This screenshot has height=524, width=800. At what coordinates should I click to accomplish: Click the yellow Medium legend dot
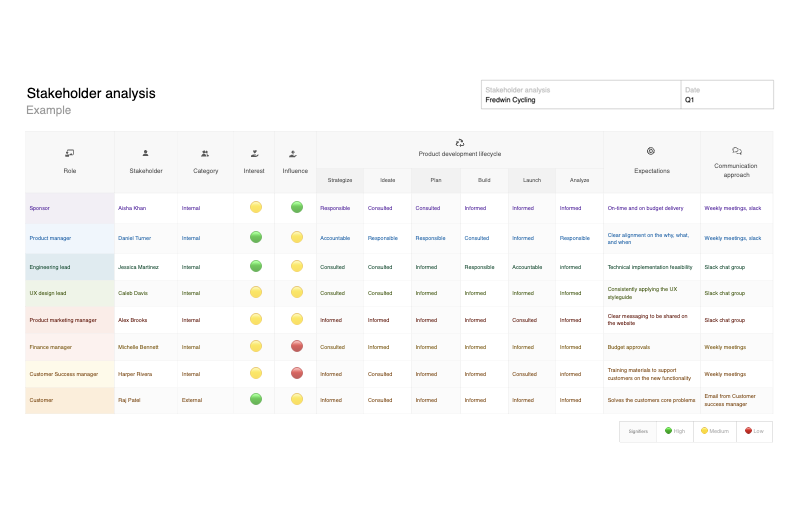tap(705, 431)
